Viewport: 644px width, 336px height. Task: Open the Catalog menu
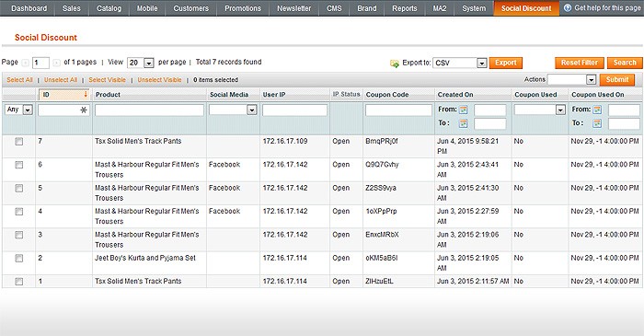[109, 8]
